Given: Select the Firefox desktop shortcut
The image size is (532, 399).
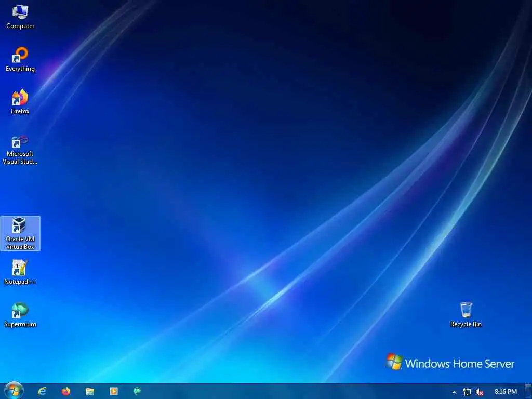Looking at the screenshot, I should click(x=20, y=102).
